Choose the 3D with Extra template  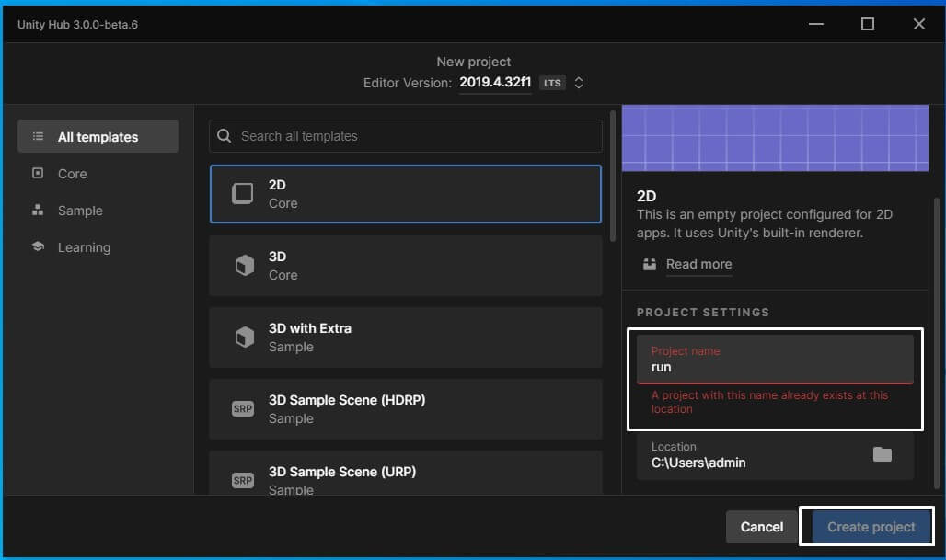point(406,337)
